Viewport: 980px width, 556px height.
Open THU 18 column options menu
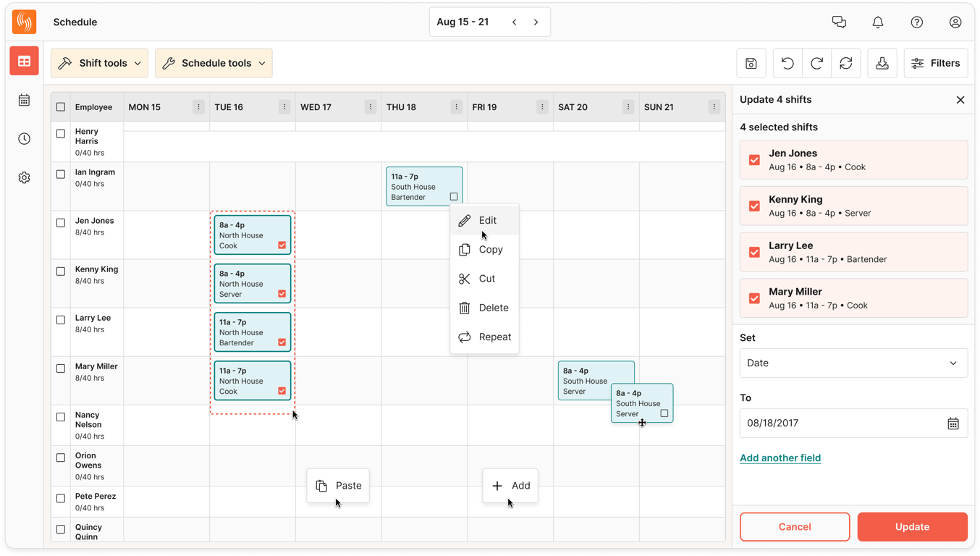click(x=456, y=107)
